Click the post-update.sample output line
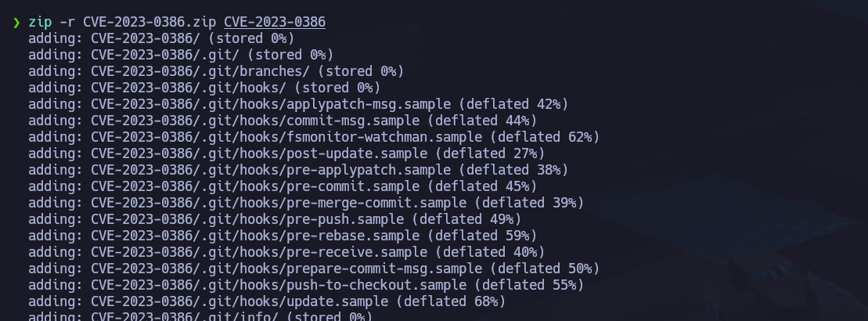 coord(286,153)
